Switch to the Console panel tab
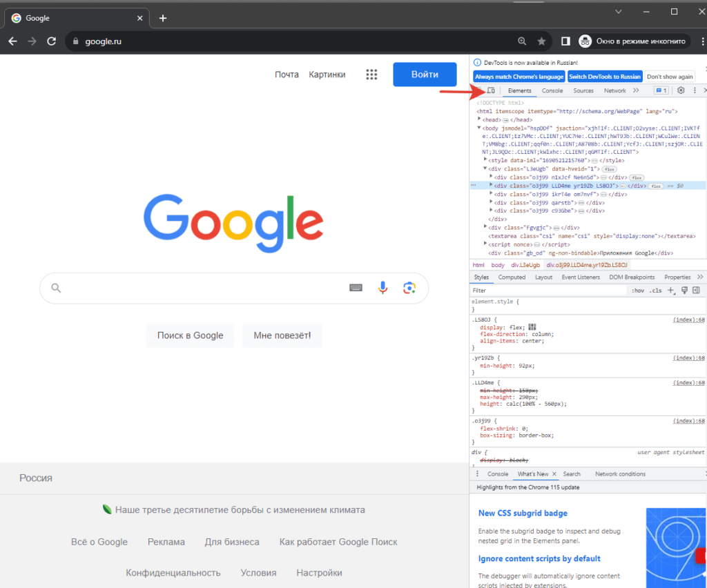 click(x=552, y=90)
